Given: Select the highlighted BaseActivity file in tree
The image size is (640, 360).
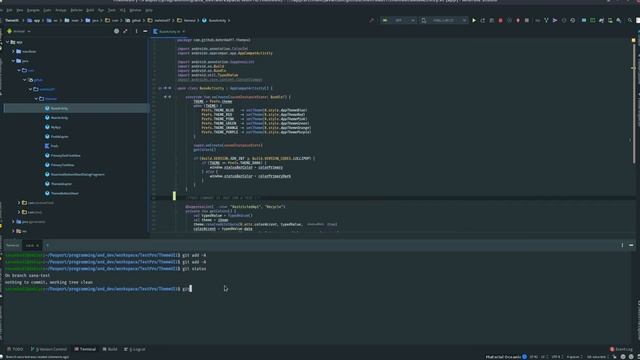Looking at the screenshot, I should [x=76, y=108].
